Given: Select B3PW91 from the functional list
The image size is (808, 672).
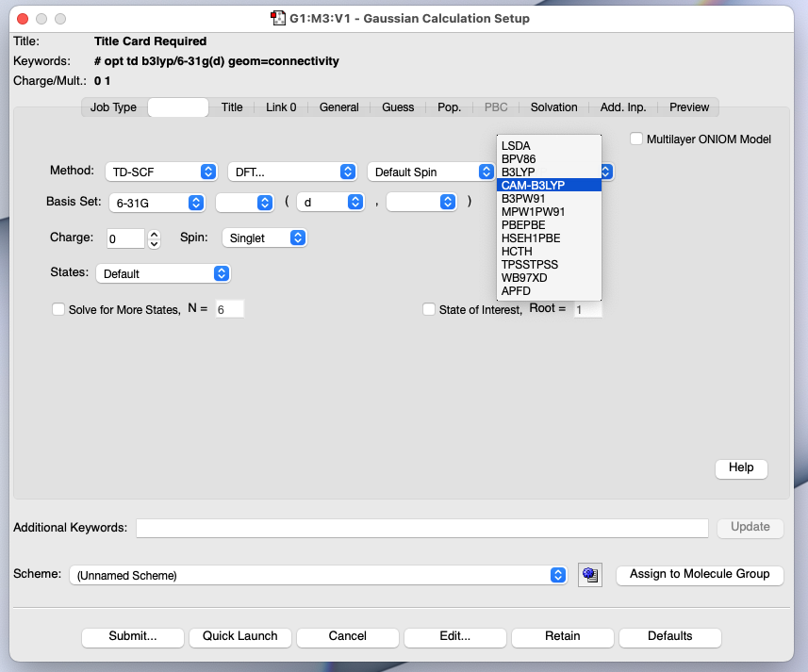Looking at the screenshot, I should (549, 198).
